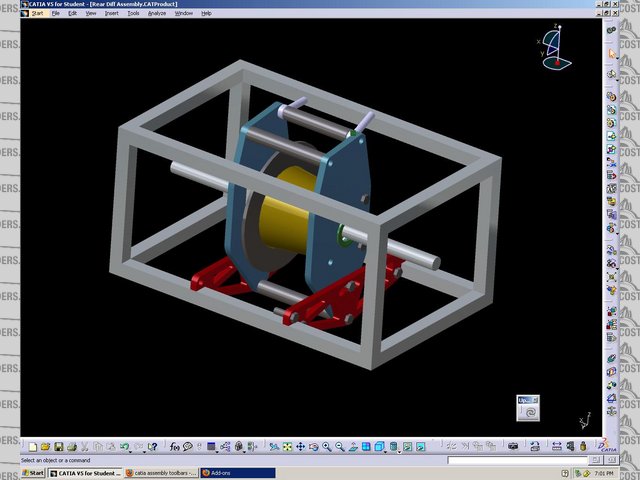
Task: Click the Fly mode airplane icon
Action: click(274, 447)
